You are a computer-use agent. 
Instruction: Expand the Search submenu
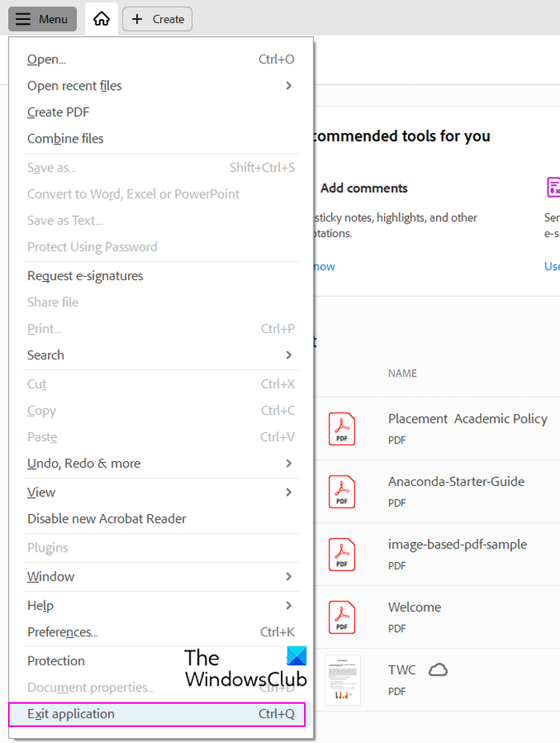pos(160,355)
